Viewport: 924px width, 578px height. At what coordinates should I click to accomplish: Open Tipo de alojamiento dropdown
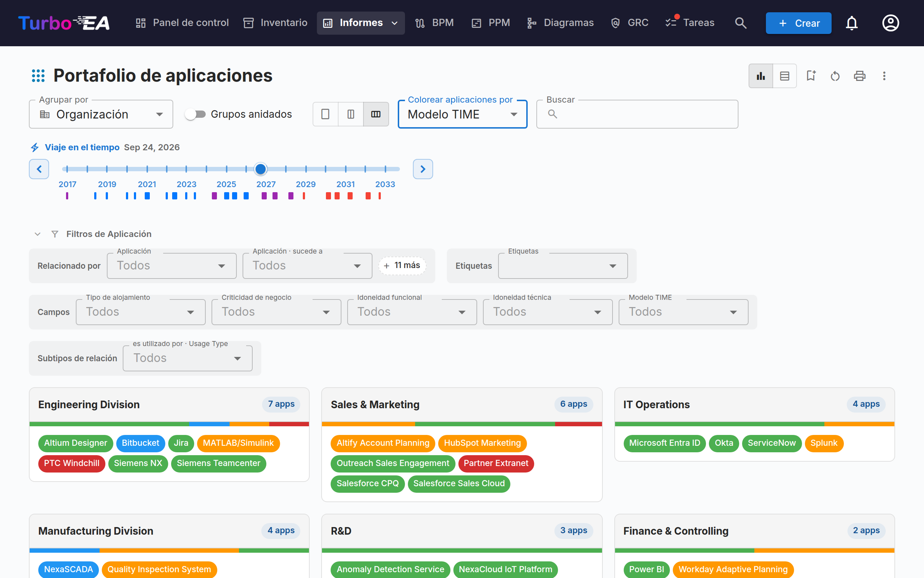coord(140,312)
